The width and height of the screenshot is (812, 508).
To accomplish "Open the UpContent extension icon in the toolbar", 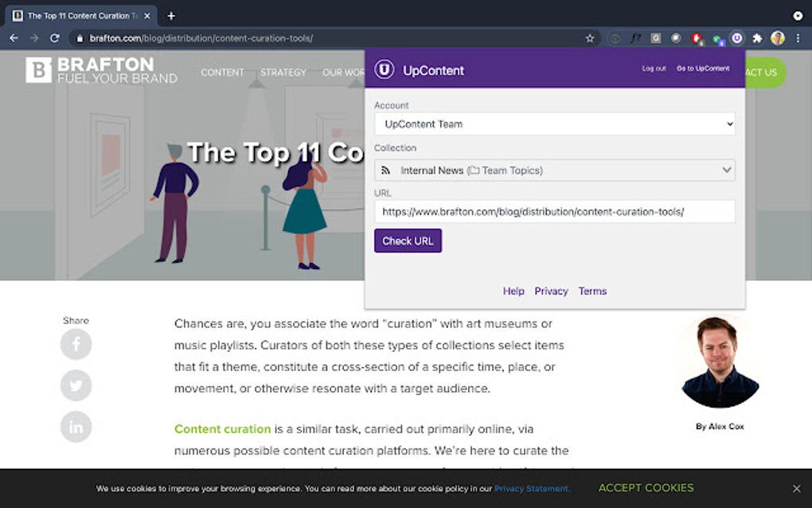I will 737,37.
